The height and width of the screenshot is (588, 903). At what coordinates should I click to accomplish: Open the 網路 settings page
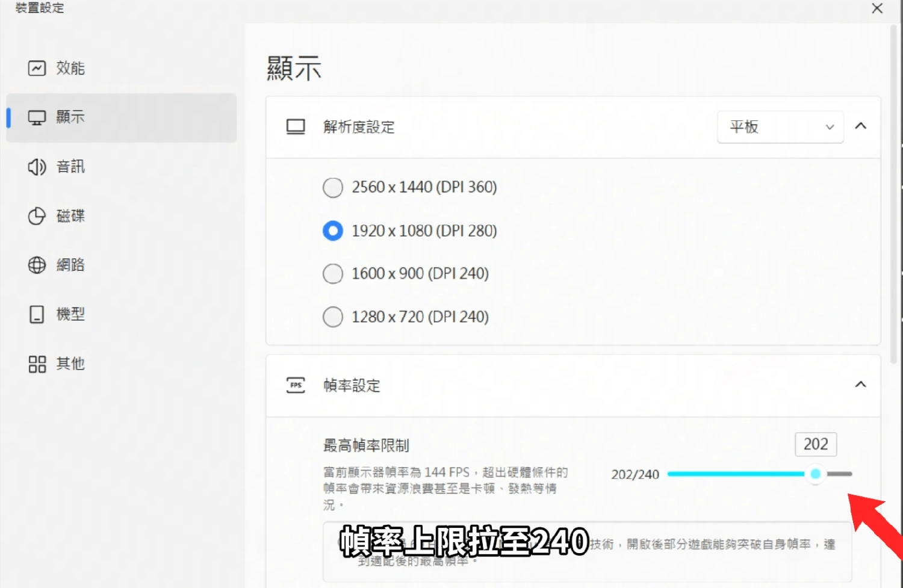[70, 265]
